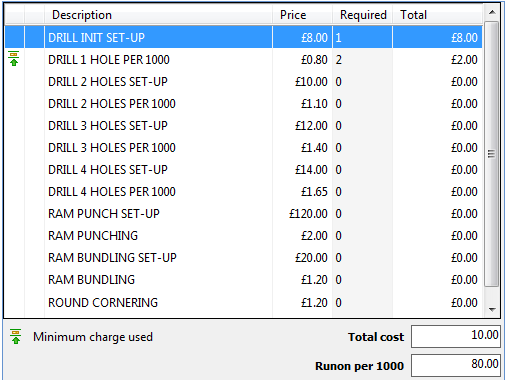The image size is (506, 380).
Task: Click the Minimum charge used label
Action: (x=93, y=337)
